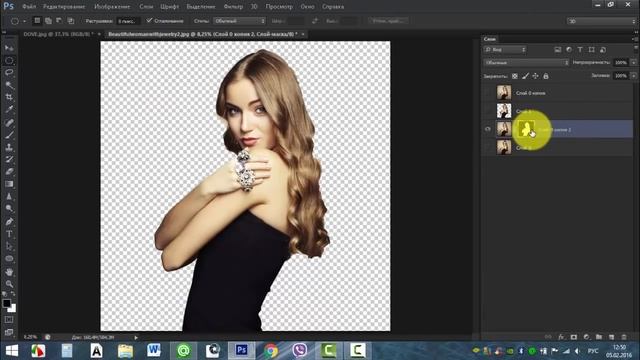The height and width of the screenshot is (360, 640).
Task: Open Google Chrome from the taskbar
Action: tap(270, 351)
